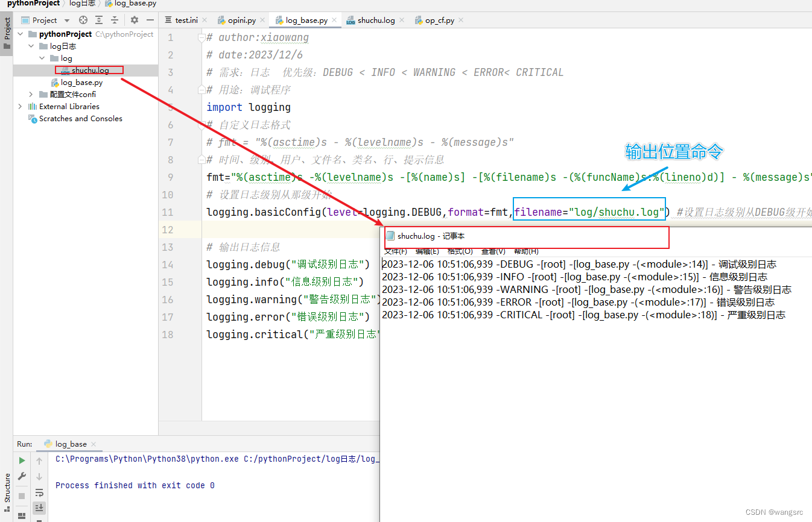Collapse the log日志 folder arrow
812x522 pixels.
pos(31,46)
